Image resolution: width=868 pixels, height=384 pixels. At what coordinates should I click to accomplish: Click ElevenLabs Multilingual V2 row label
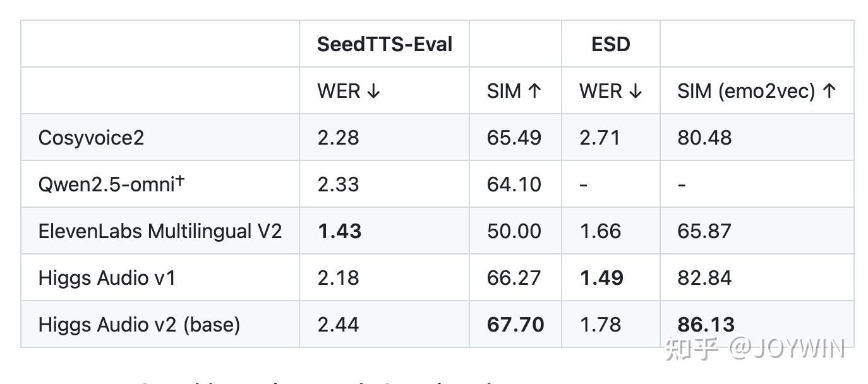[x=160, y=231]
